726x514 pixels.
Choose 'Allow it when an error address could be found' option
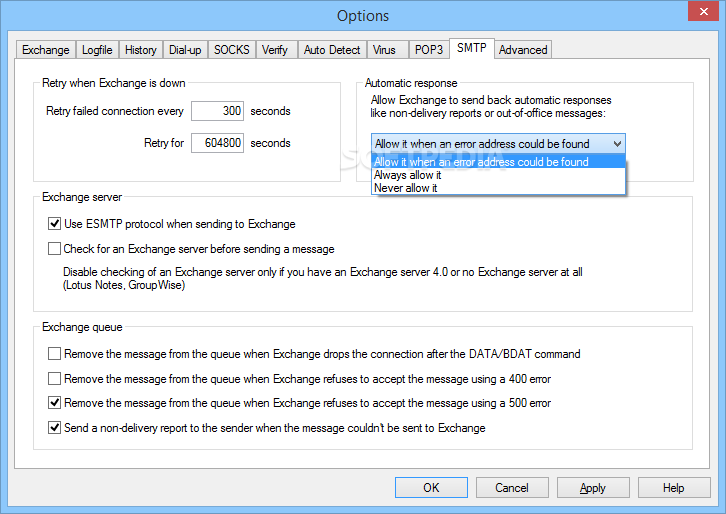pyautogui.click(x=498, y=162)
